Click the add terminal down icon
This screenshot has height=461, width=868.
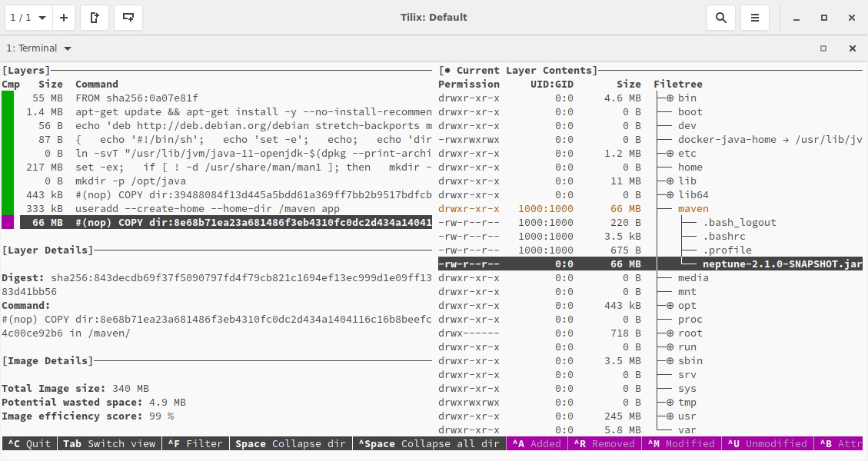128,18
